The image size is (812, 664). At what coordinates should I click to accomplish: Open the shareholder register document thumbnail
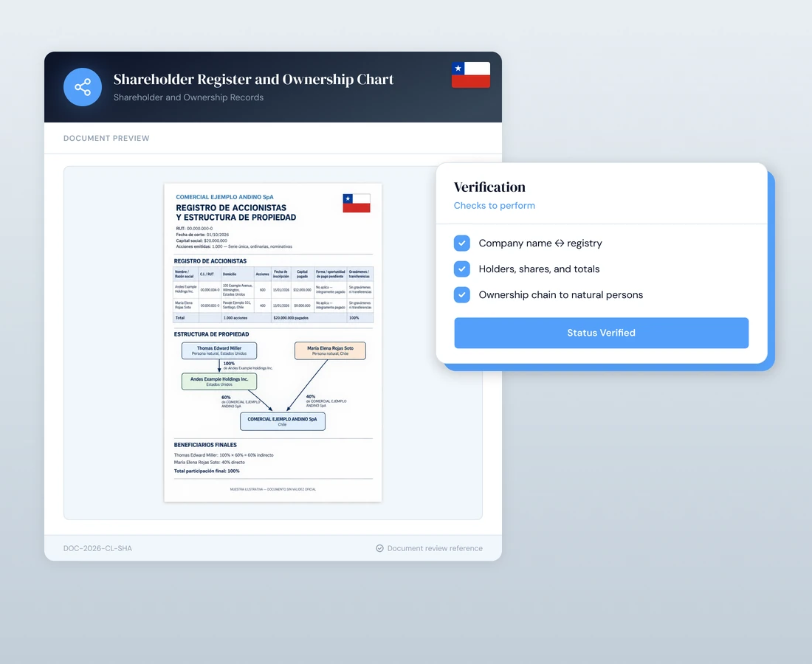(x=273, y=342)
